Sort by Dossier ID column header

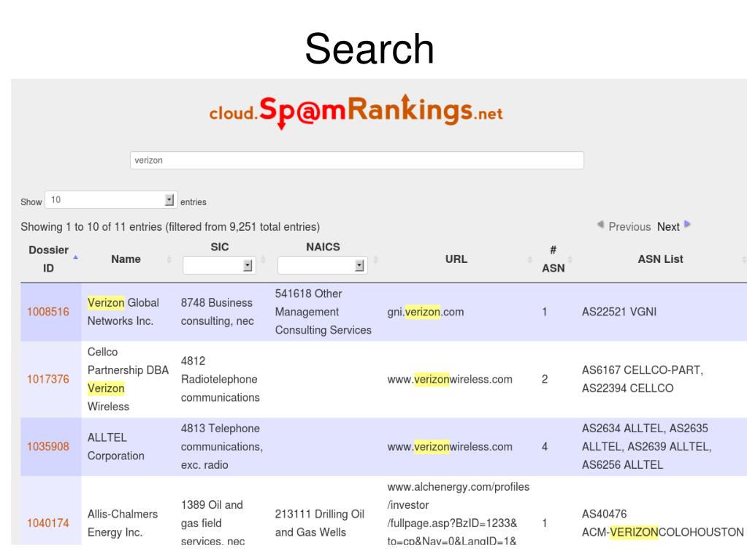(49, 259)
